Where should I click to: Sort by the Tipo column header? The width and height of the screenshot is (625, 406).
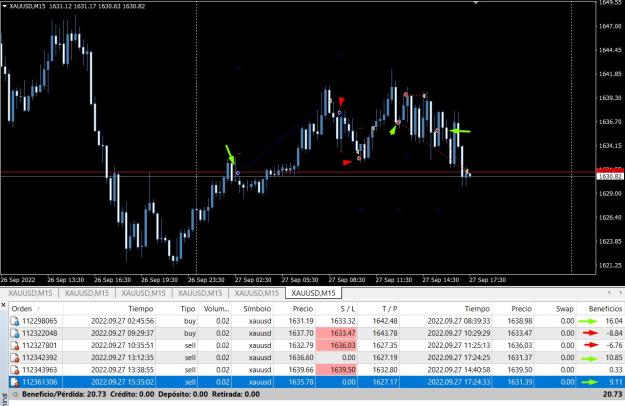pos(188,309)
